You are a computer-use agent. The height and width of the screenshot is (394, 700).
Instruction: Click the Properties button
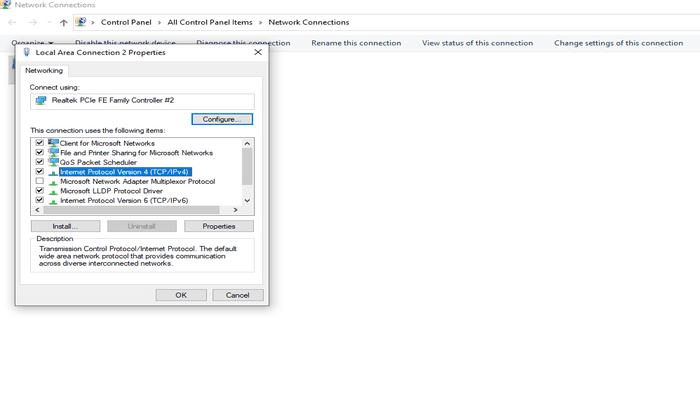(219, 226)
